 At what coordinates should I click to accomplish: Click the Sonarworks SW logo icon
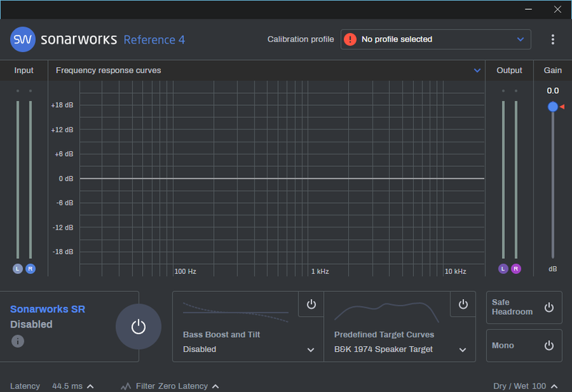23,39
